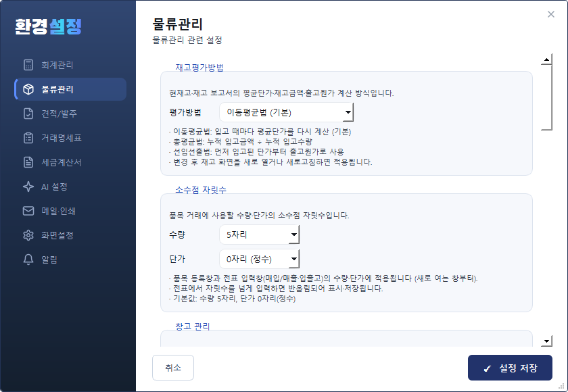The width and height of the screenshot is (568, 392).
Task: Expand the 단가 decimal places dropdown
Action: [260, 259]
